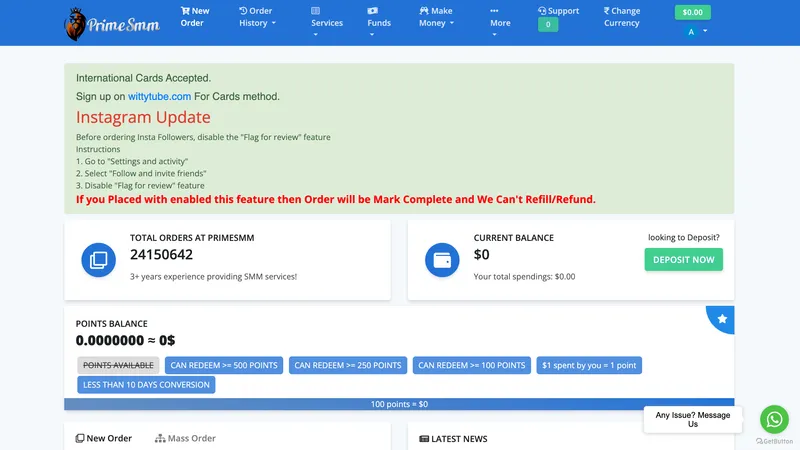Click the looking to Deposit? text
The image size is (800, 450).
tap(684, 237)
